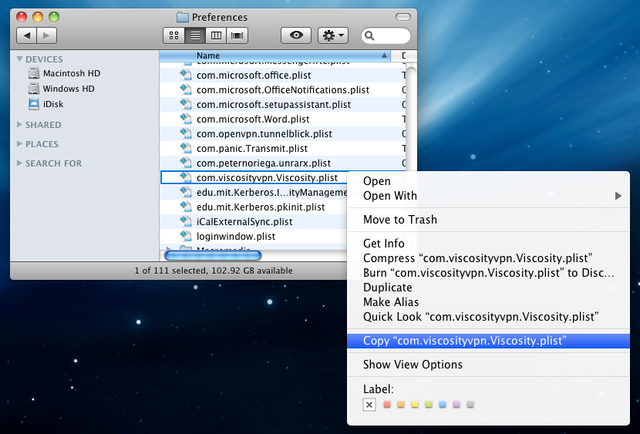Click the com.panic.Transmit.plist file icon
The height and width of the screenshot is (434, 640).
pyautogui.click(x=186, y=148)
